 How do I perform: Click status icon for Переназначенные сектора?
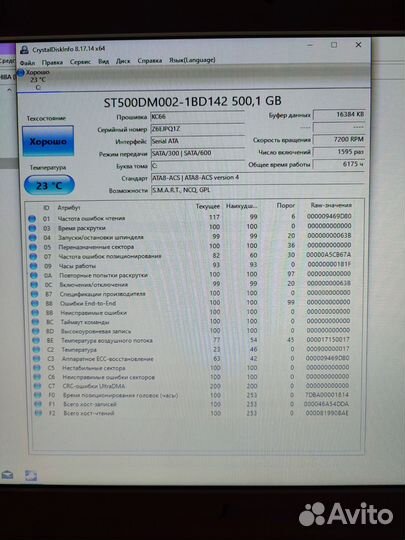click(33, 247)
